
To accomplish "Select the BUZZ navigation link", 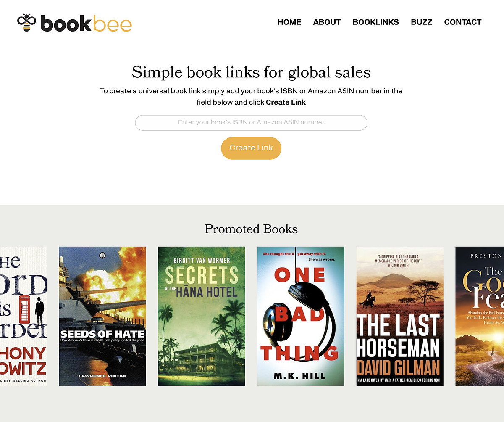I will (422, 22).
